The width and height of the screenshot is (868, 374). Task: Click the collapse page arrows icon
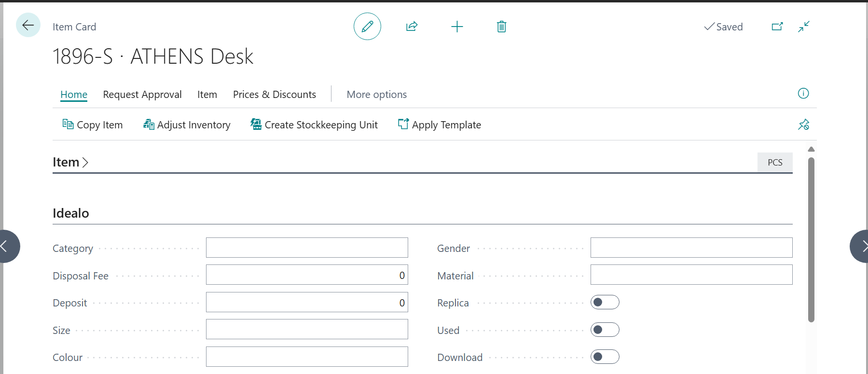coord(804,27)
